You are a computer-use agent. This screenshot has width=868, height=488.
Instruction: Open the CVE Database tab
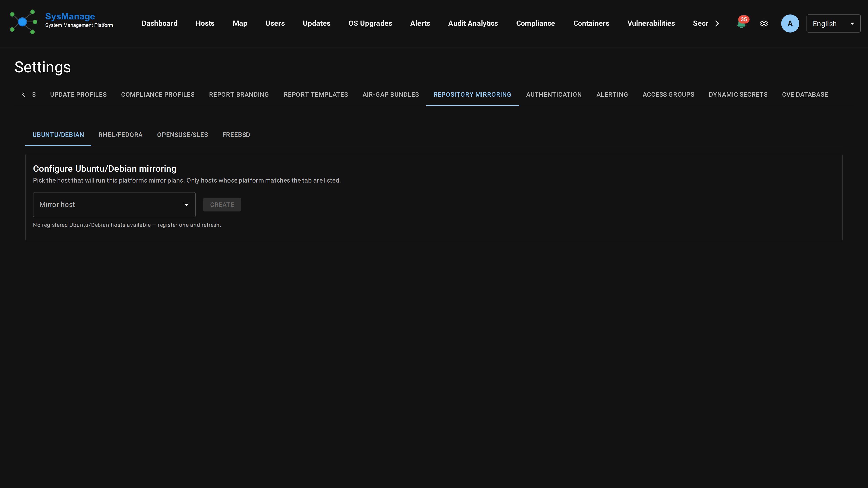click(x=805, y=95)
